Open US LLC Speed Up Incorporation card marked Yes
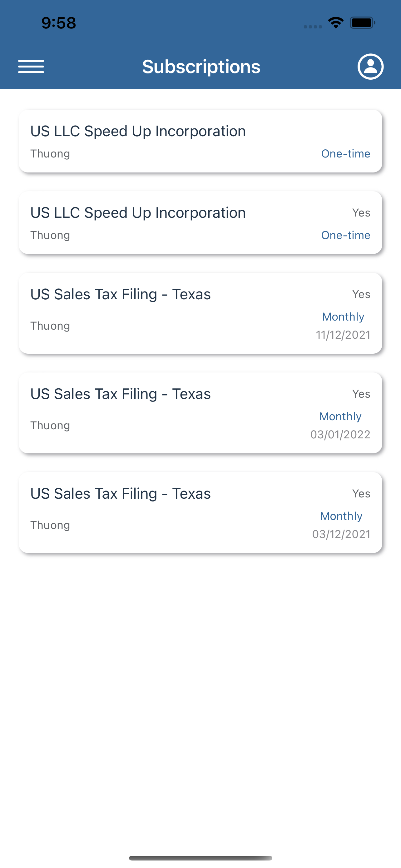This screenshot has width=401, height=868. pos(200,223)
